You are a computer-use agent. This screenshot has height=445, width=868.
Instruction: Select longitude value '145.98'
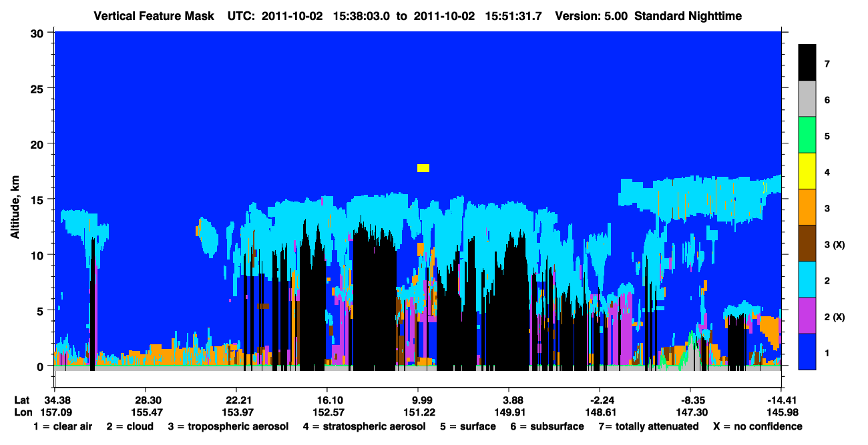[x=781, y=413]
